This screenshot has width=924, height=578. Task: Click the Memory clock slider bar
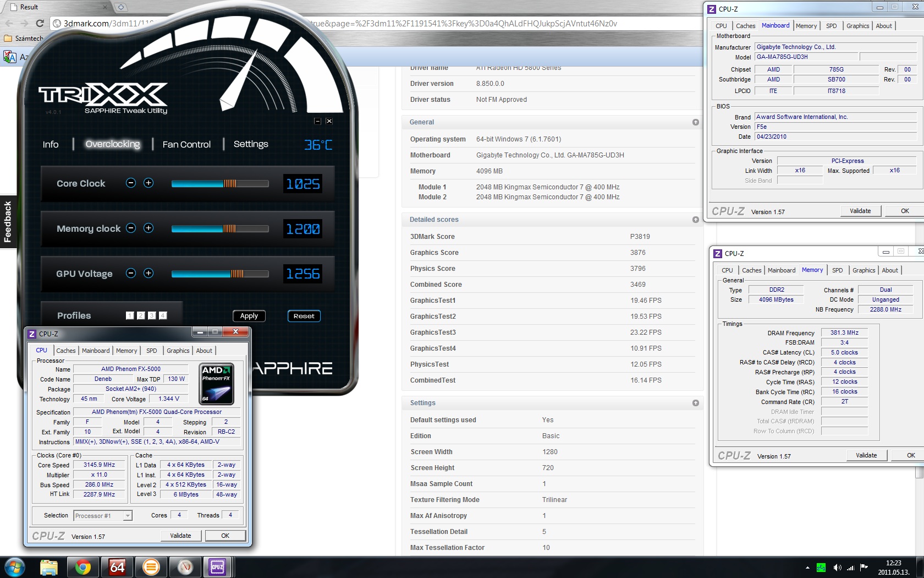pos(220,228)
